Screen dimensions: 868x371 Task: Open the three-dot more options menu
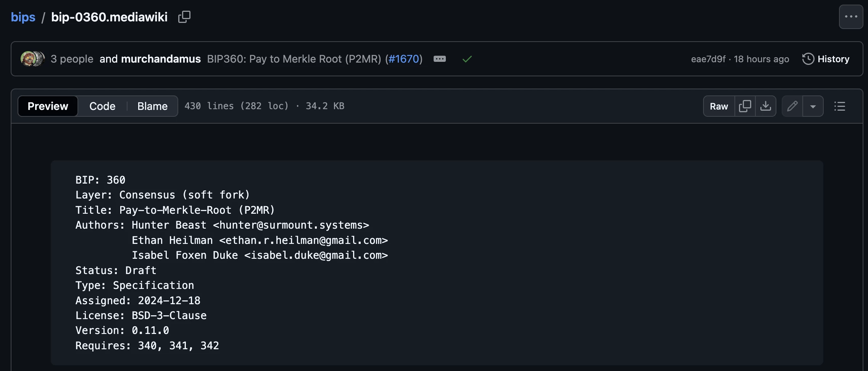tap(851, 17)
